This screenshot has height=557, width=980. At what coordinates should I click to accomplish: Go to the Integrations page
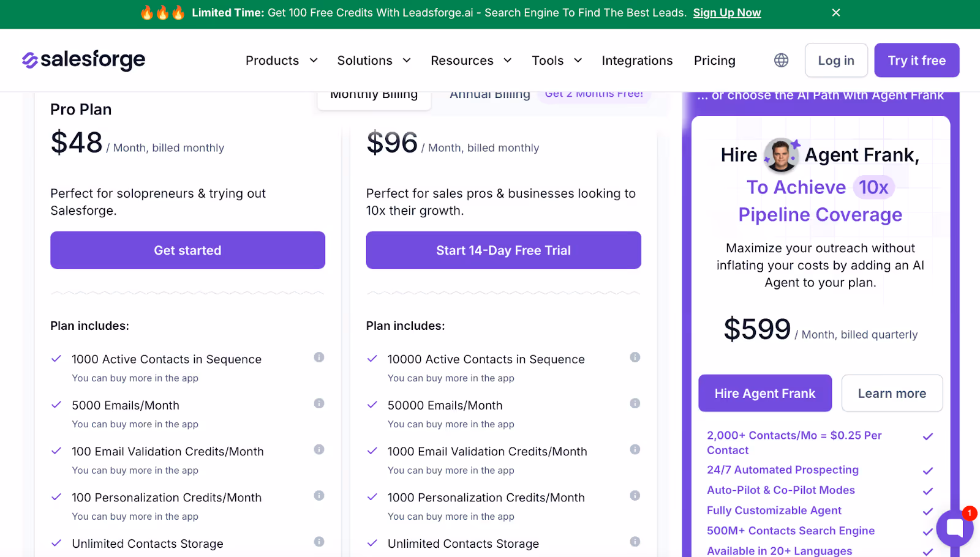[x=637, y=60]
